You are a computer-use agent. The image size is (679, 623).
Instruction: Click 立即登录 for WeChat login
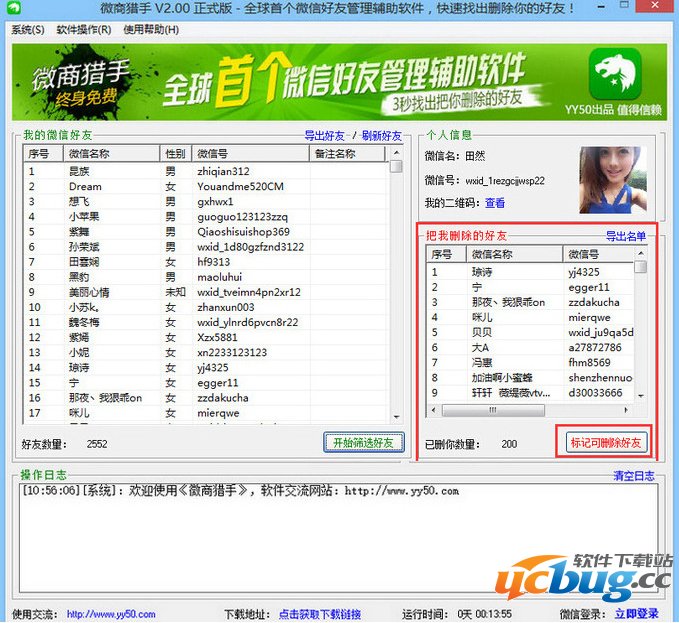click(636, 613)
